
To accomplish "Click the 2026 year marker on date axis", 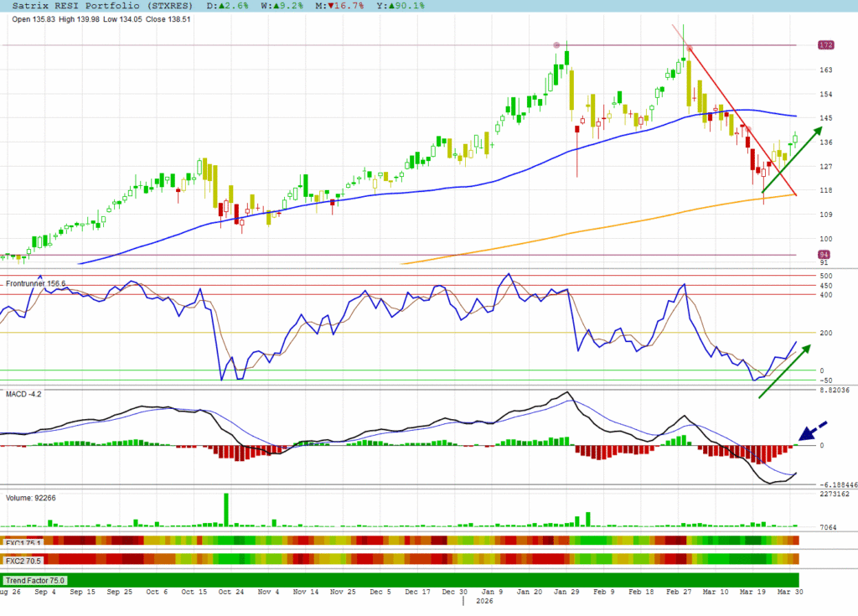I will pos(486,600).
